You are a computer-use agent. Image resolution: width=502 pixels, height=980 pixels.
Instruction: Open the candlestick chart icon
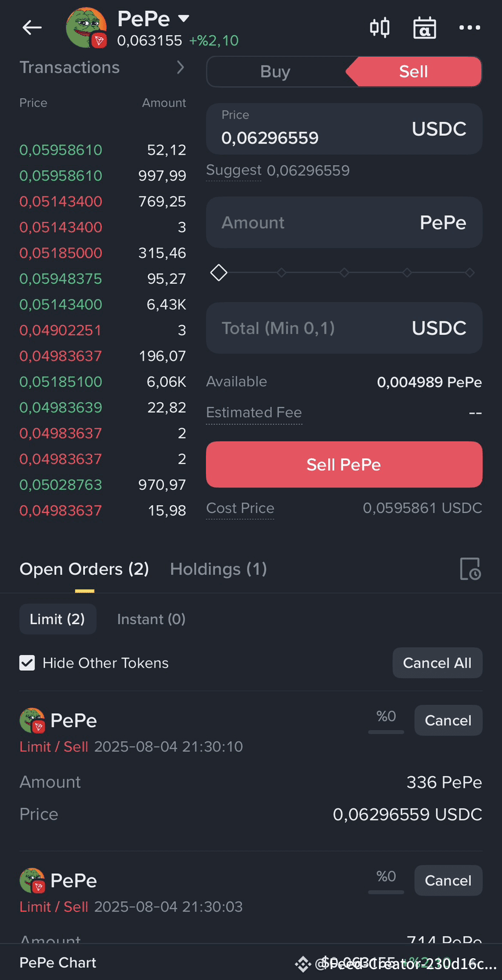tap(380, 27)
